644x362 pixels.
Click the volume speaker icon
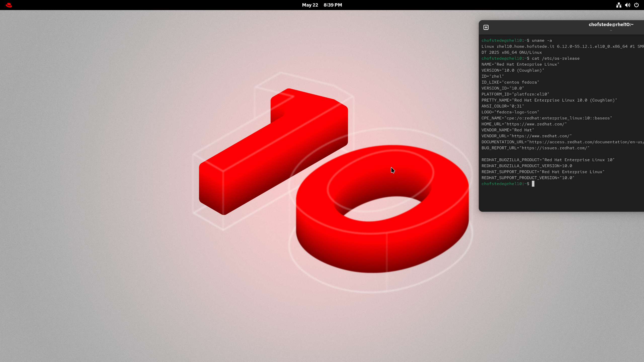(x=627, y=5)
